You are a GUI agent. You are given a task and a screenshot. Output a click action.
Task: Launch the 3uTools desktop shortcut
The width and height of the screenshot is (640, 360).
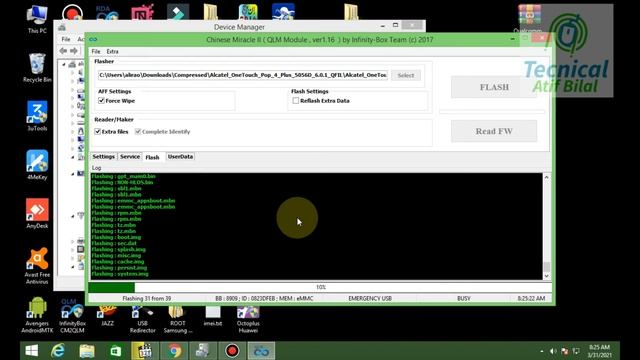click(37, 116)
